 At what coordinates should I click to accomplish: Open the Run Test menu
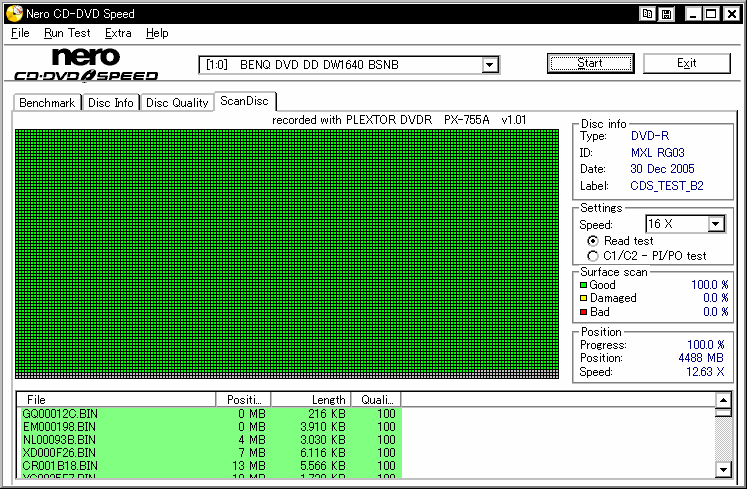[x=67, y=33]
